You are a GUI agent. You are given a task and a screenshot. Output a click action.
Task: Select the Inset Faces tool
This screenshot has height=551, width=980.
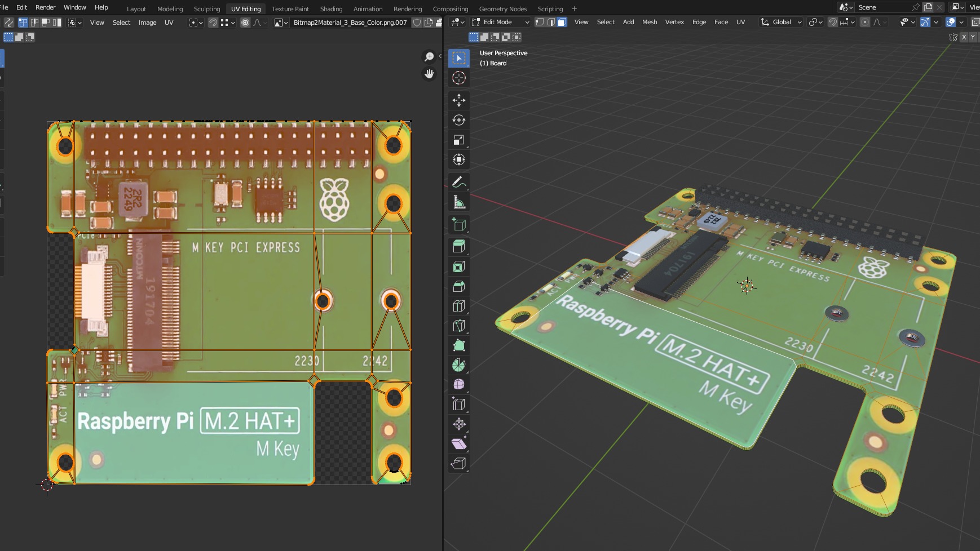click(x=459, y=266)
